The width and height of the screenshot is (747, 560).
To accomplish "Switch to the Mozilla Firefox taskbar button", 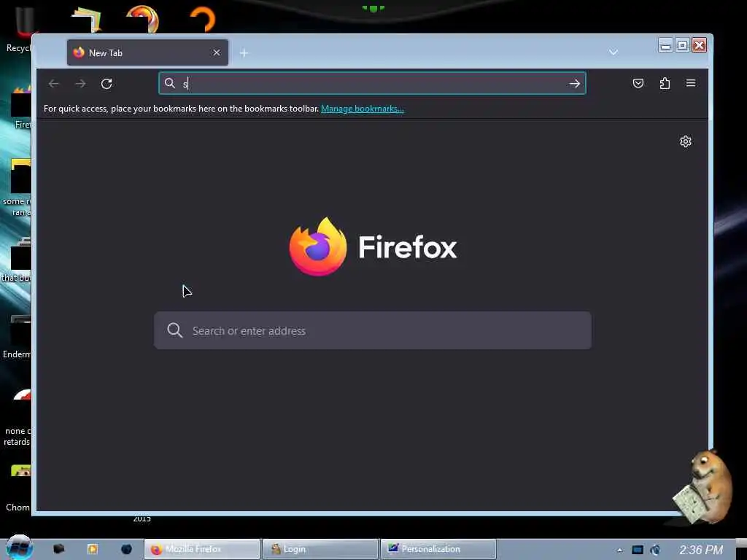I will [x=202, y=549].
